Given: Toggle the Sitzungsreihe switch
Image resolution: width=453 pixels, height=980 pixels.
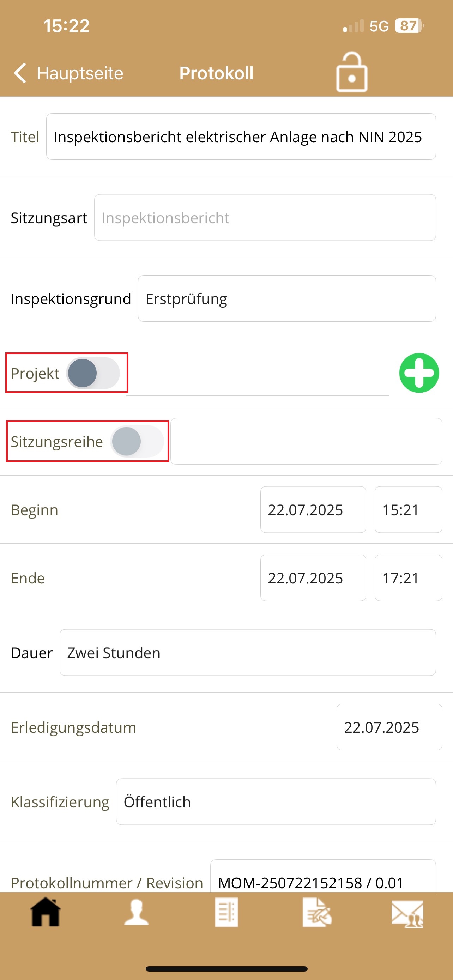Looking at the screenshot, I should click(x=137, y=441).
